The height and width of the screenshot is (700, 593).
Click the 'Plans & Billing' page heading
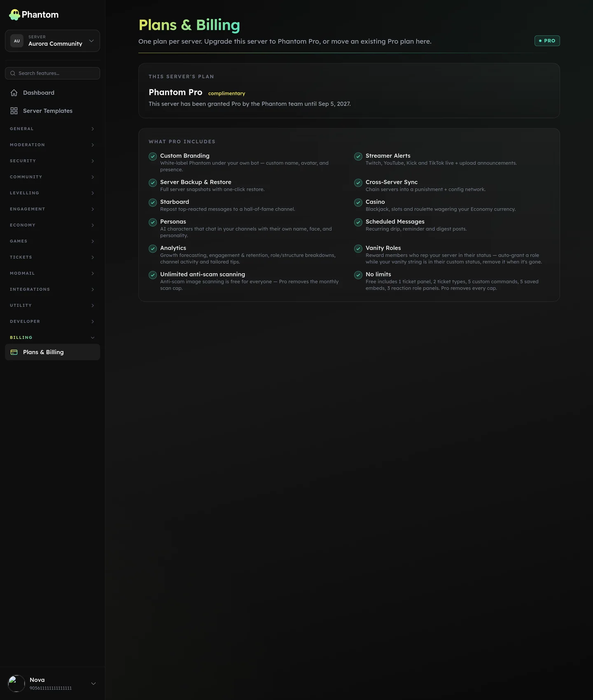click(189, 25)
